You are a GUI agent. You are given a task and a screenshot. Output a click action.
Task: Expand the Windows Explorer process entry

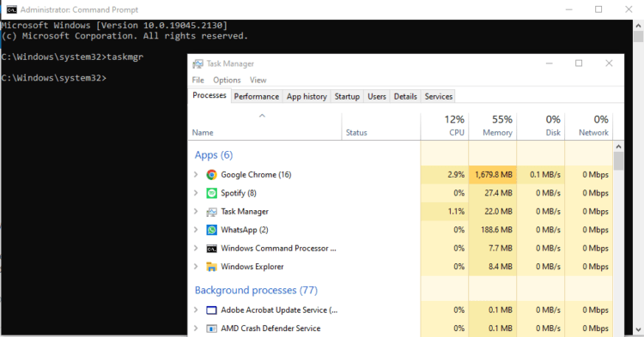pyautogui.click(x=196, y=267)
